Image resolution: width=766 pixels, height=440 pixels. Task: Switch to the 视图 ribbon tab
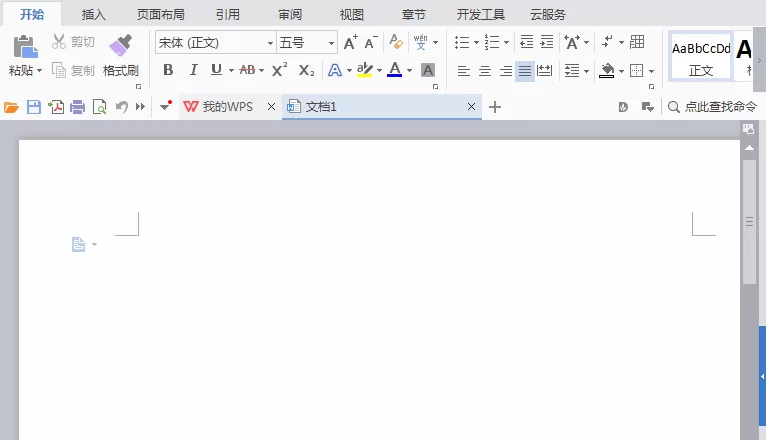tap(352, 15)
